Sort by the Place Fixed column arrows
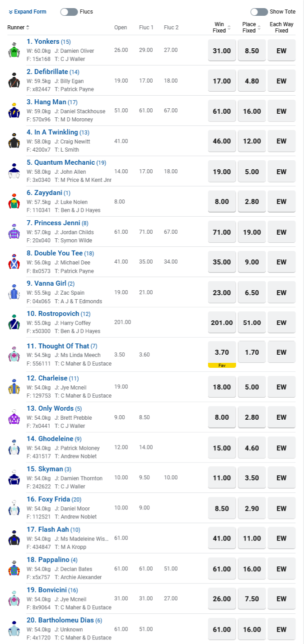Viewport: 304px width, 644px height. (x=259, y=28)
